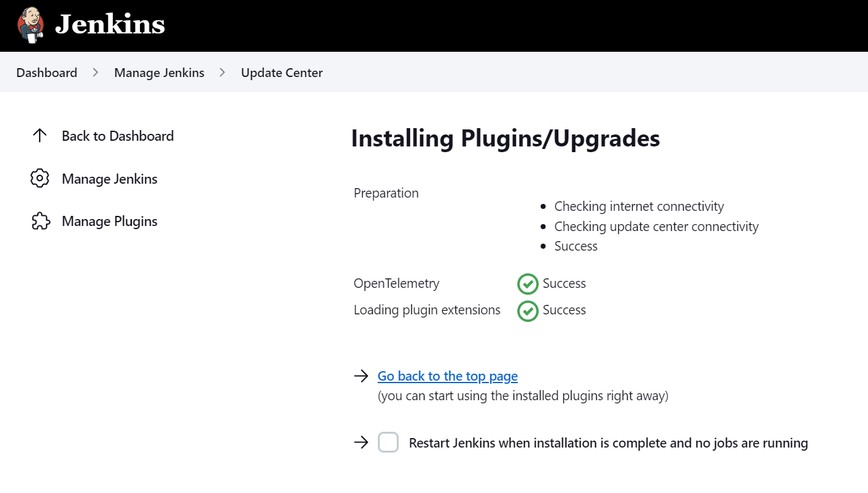Screen dimensions: 868x493
Task: Select Update Center breadcrumb item
Action: (x=282, y=73)
